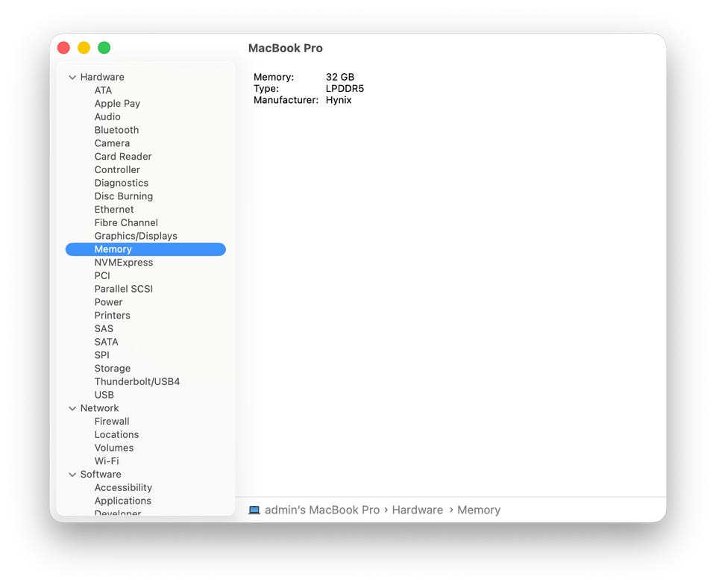Select Diagnostics in the sidebar
Viewport: 716px width, 588px height.
coord(122,184)
